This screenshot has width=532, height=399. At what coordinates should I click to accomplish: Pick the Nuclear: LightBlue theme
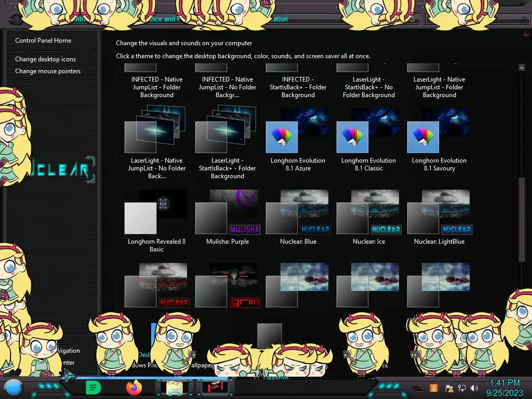tap(439, 217)
